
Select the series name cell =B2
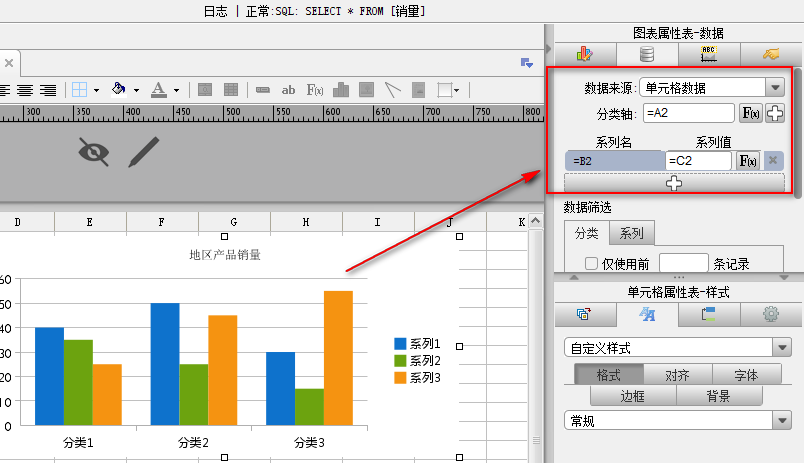point(615,161)
